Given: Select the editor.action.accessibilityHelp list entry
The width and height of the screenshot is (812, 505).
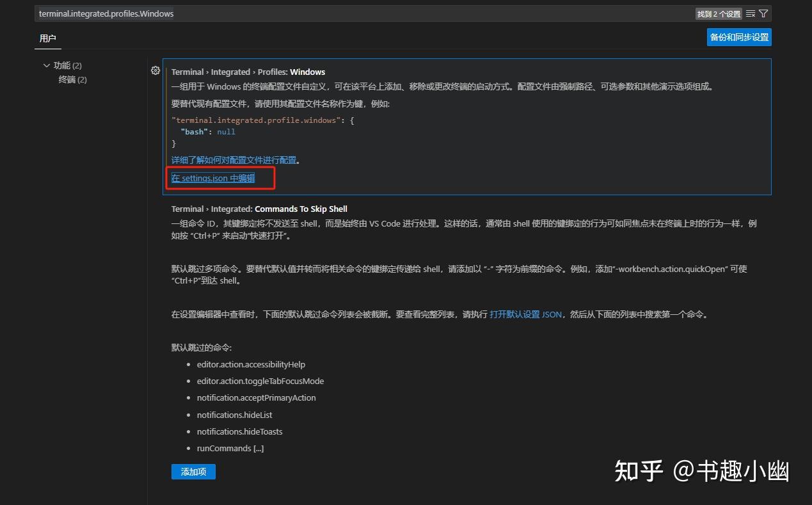Looking at the screenshot, I should pyautogui.click(x=251, y=364).
